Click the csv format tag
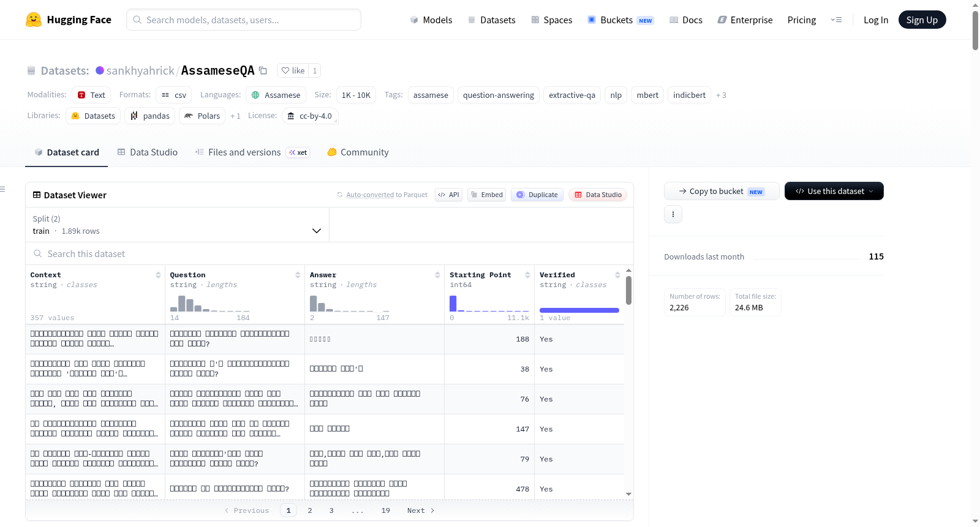This screenshot has width=980, height=527. [x=174, y=95]
